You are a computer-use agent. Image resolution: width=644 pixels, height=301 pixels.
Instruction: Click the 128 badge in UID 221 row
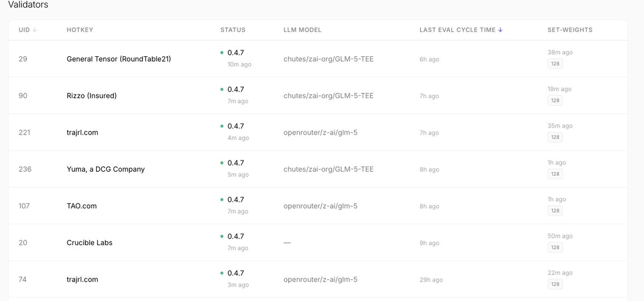coord(555,137)
